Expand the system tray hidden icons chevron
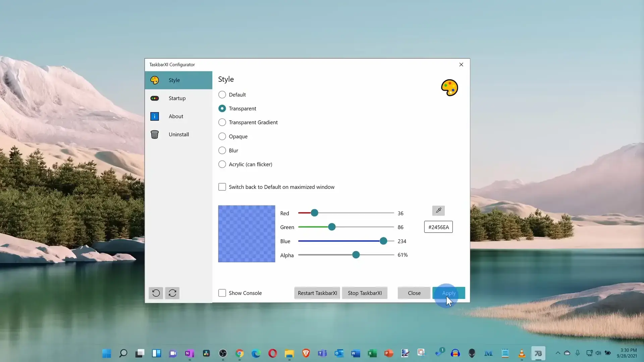The height and width of the screenshot is (362, 644). (x=558, y=353)
